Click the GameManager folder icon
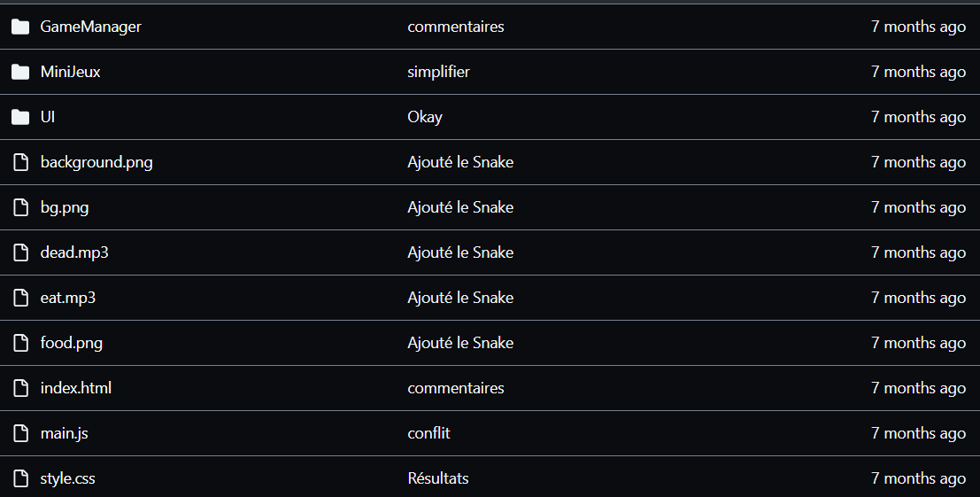The height and width of the screenshot is (497, 980). coord(20,27)
